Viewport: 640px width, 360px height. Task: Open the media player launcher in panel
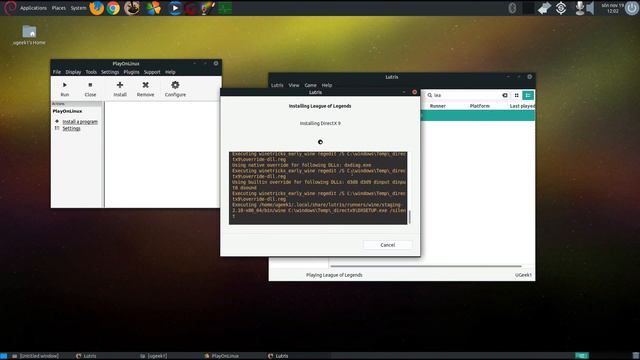[175, 8]
